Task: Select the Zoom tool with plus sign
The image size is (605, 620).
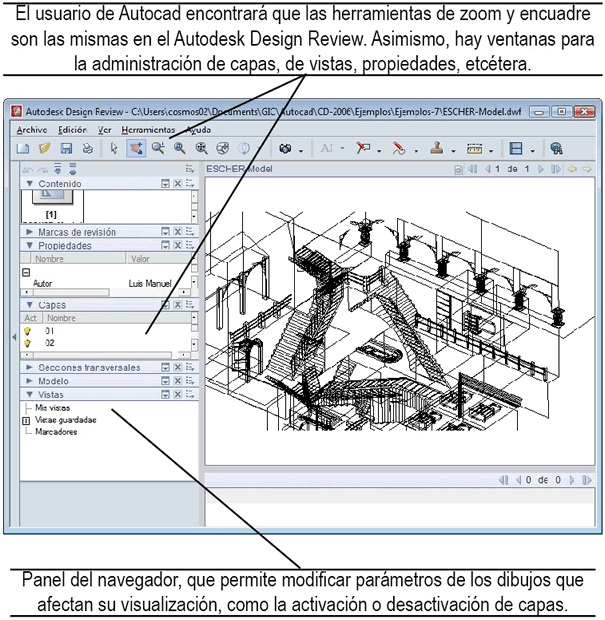Action: 158,149
